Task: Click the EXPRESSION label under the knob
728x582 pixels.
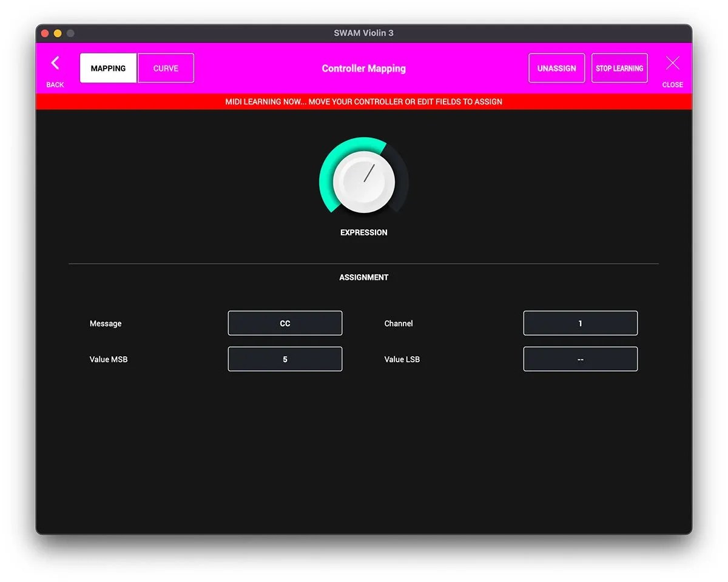Action: click(x=364, y=232)
